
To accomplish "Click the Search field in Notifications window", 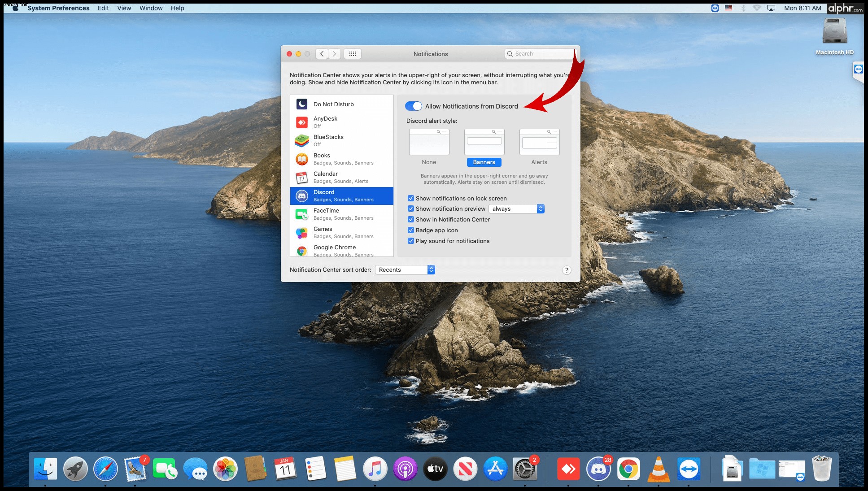I will pos(540,54).
